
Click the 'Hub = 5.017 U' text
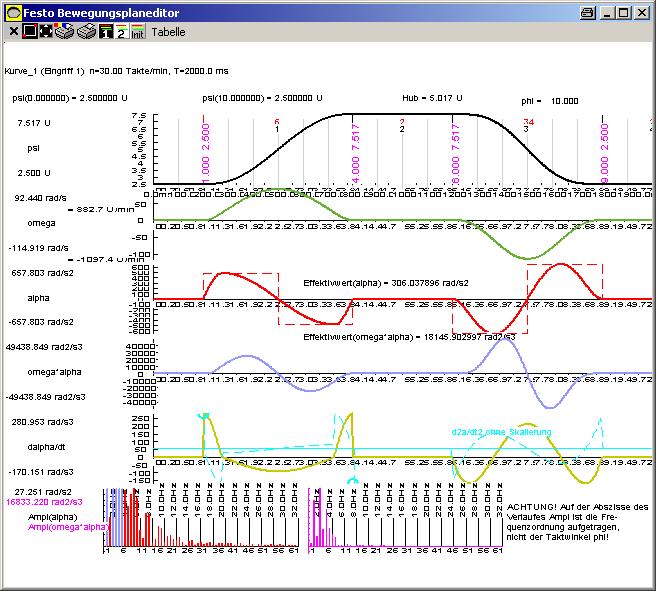[x=432, y=98]
